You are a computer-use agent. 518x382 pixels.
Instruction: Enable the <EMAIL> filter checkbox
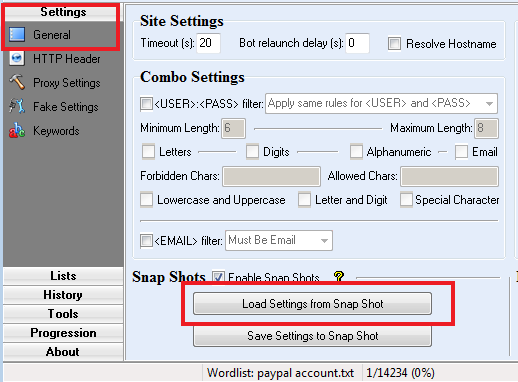(x=146, y=240)
